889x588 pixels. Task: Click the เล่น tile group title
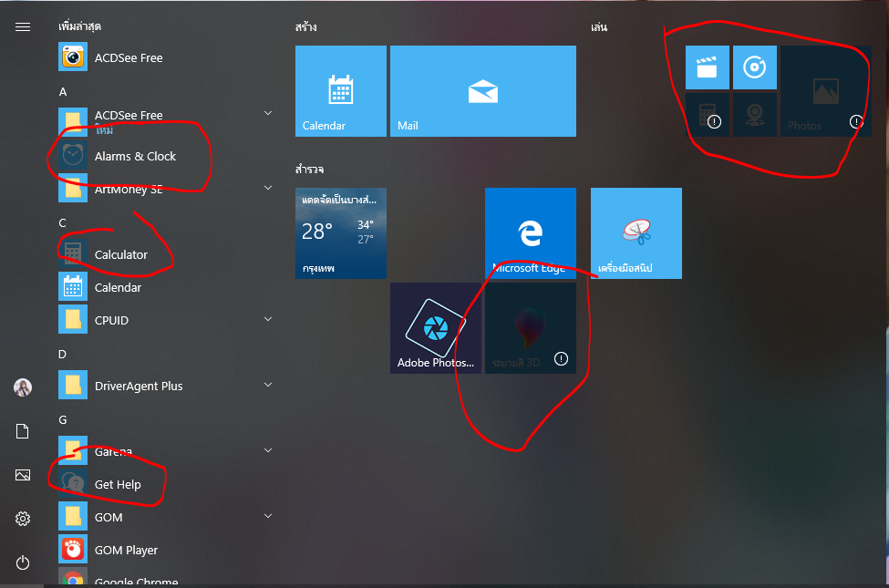point(599,26)
